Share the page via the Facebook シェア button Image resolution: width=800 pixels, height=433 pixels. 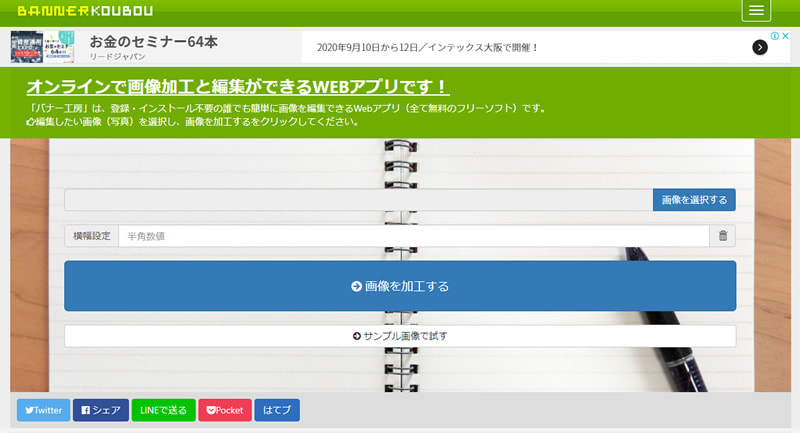click(101, 410)
